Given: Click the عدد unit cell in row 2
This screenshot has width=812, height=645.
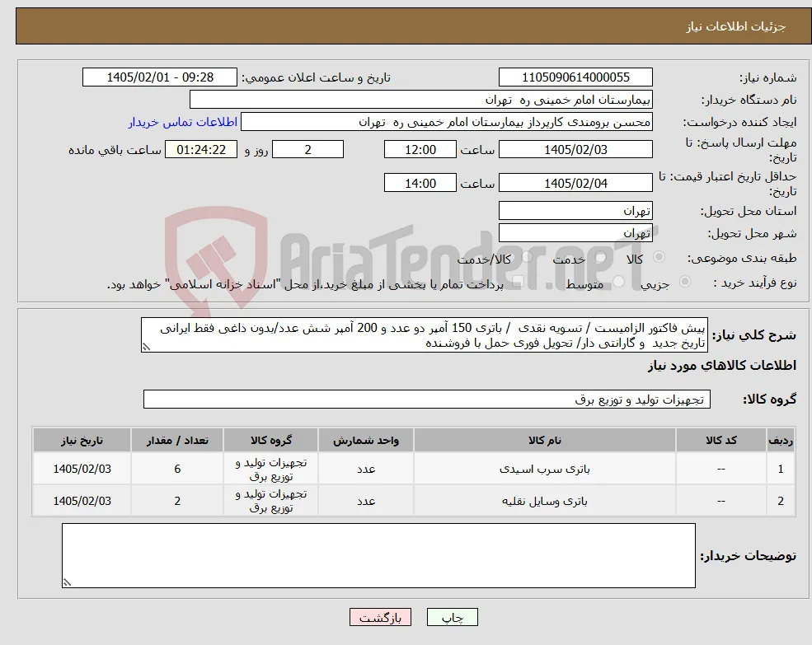Looking at the screenshot, I should click(366, 501).
